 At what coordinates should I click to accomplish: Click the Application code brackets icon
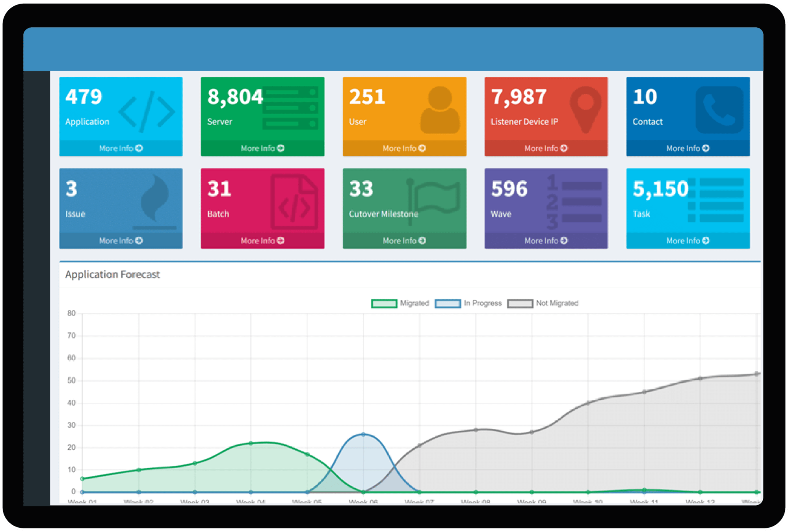pyautogui.click(x=147, y=111)
